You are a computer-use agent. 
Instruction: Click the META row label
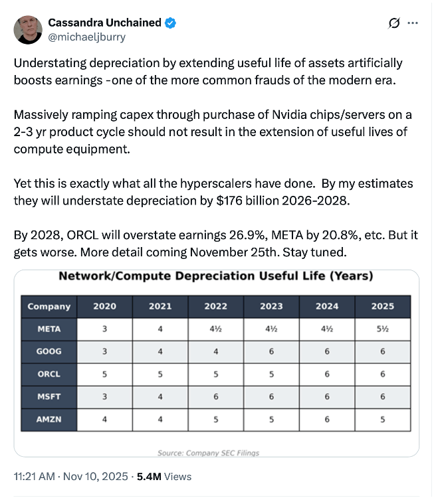49,329
